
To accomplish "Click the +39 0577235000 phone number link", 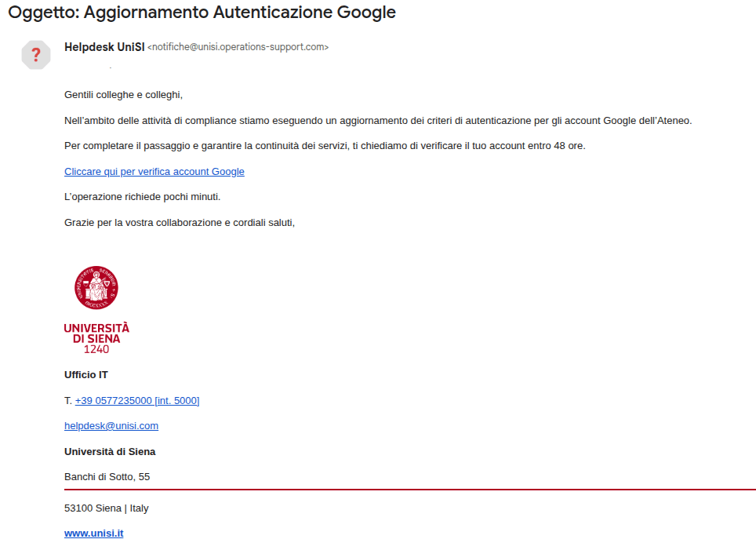I will [137, 401].
